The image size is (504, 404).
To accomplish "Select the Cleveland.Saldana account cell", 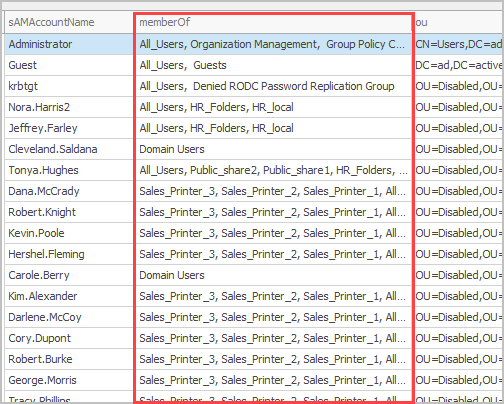I will click(x=69, y=149).
